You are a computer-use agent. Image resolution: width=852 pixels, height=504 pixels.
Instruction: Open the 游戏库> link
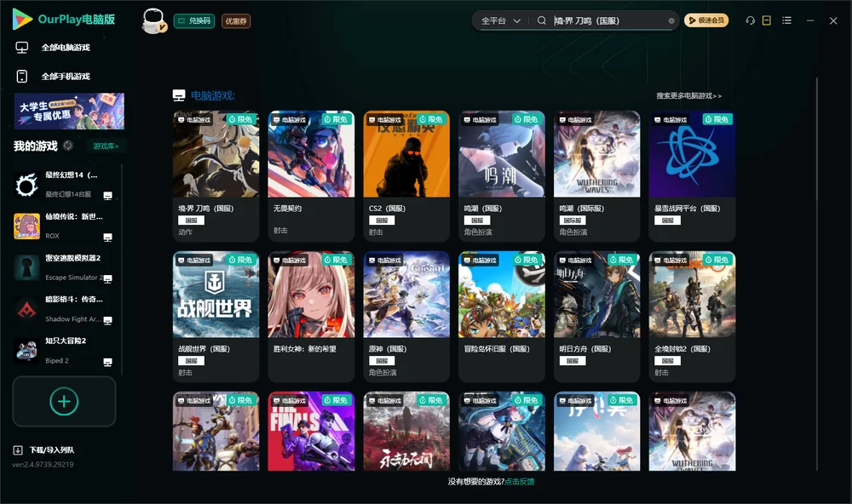tap(106, 146)
